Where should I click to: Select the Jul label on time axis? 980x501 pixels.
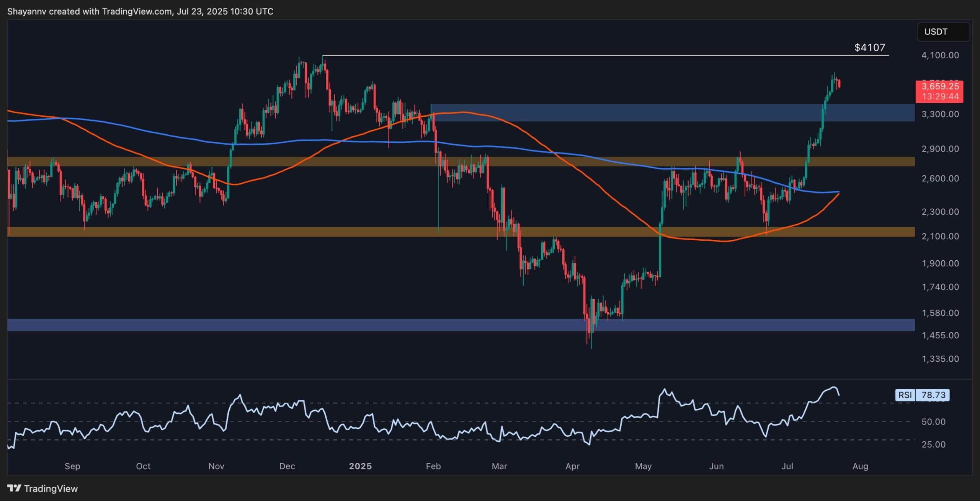click(x=787, y=466)
